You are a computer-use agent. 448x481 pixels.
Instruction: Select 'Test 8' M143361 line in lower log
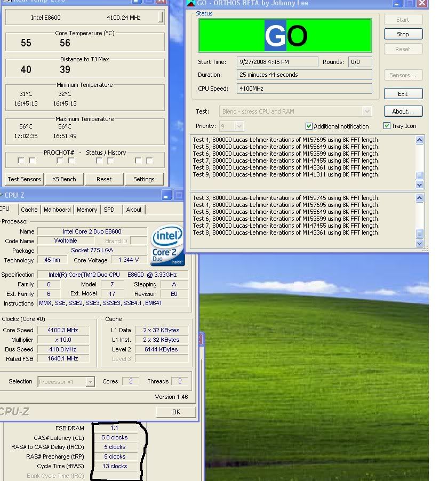click(286, 233)
